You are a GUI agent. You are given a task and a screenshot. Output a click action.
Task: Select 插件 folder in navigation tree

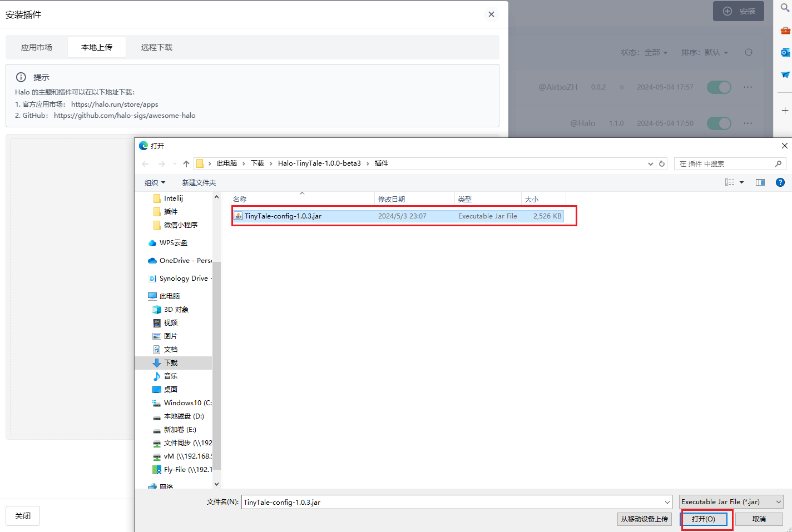[171, 212]
